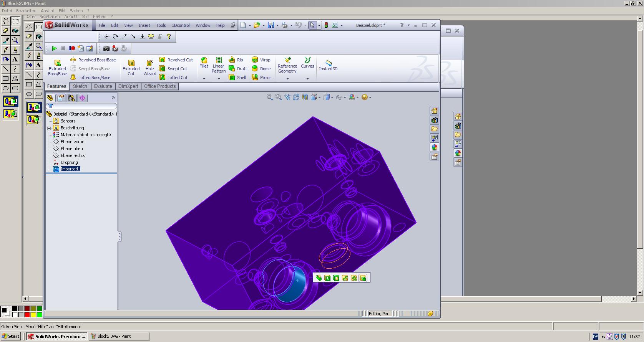Open the Fillet dropdown arrow
The height and width of the screenshot is (342, 644).
(x=204, y=79)
